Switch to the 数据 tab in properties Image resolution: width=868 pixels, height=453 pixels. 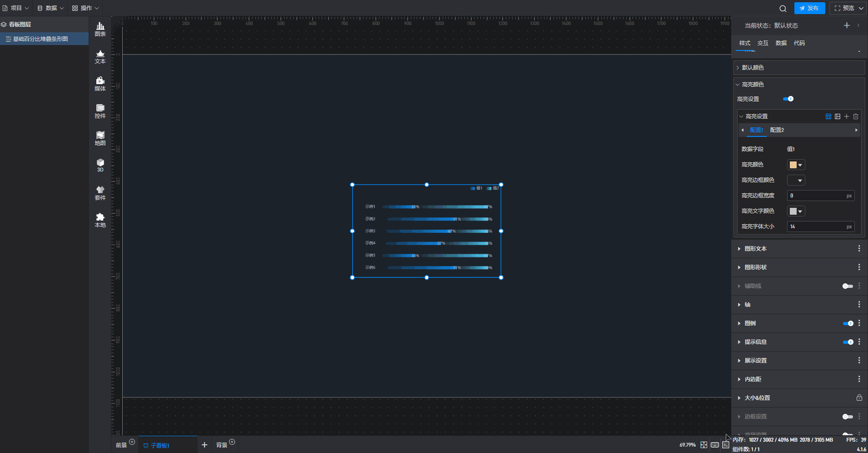(x=781, y=43)
